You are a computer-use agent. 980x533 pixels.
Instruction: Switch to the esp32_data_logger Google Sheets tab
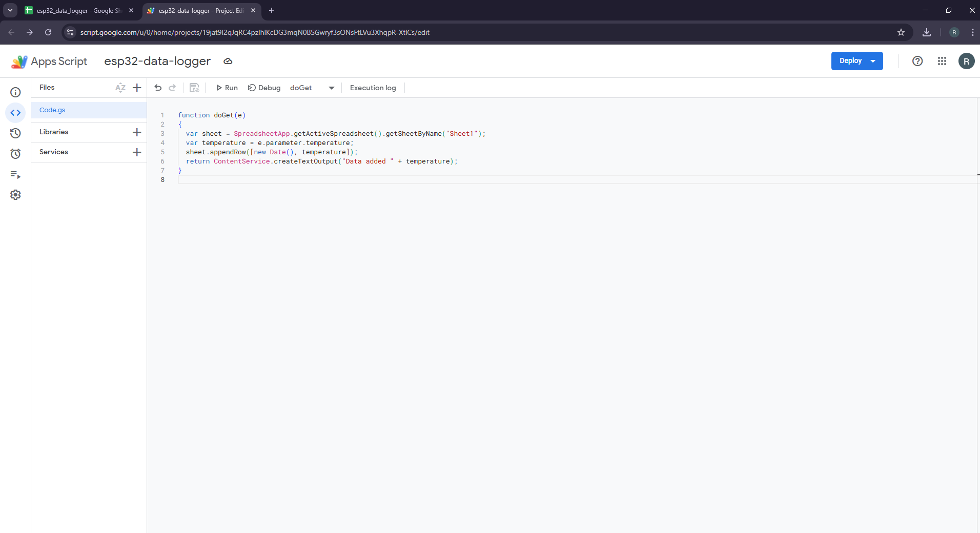77,10
